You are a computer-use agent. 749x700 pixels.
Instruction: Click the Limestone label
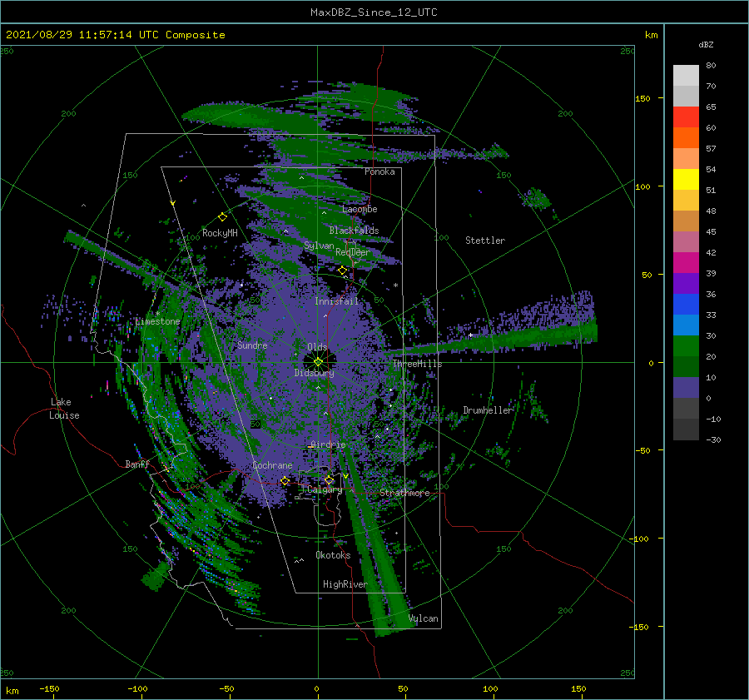click(157, 321)
